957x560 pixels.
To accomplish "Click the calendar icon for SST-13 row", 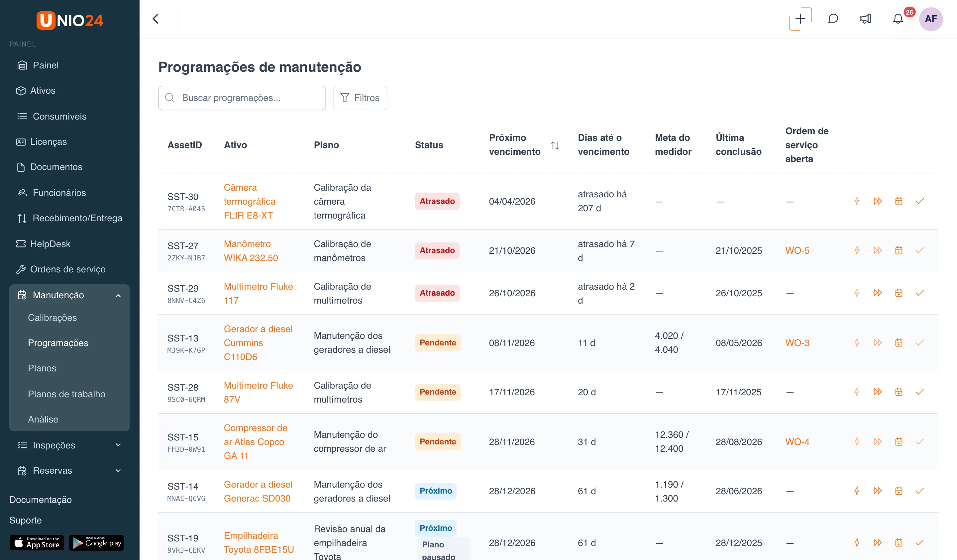I will [899, 342].
